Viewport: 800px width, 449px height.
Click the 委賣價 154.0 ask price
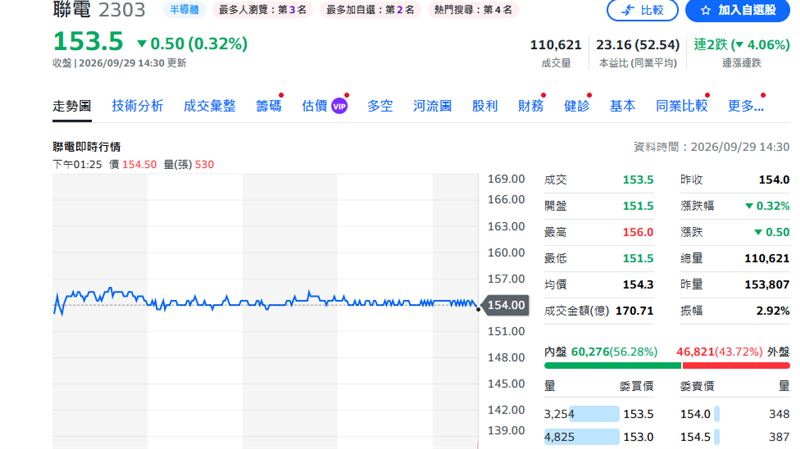point(695,414)
